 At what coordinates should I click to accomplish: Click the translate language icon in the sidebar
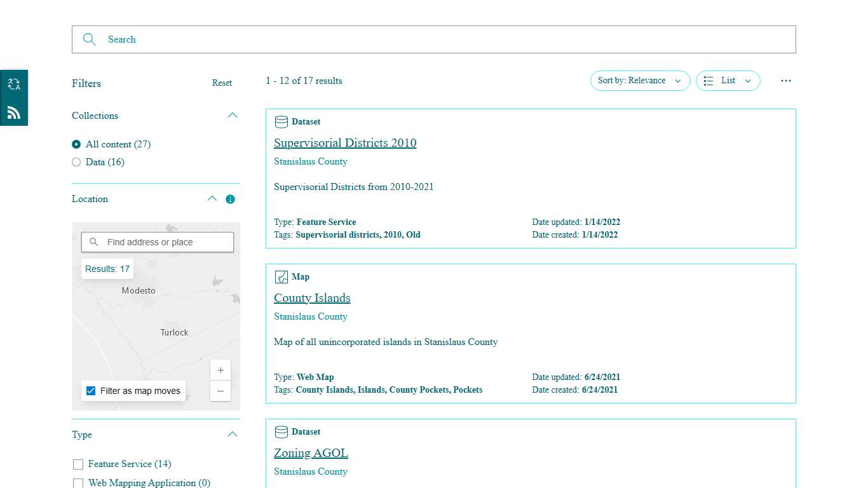pos(13,83)
